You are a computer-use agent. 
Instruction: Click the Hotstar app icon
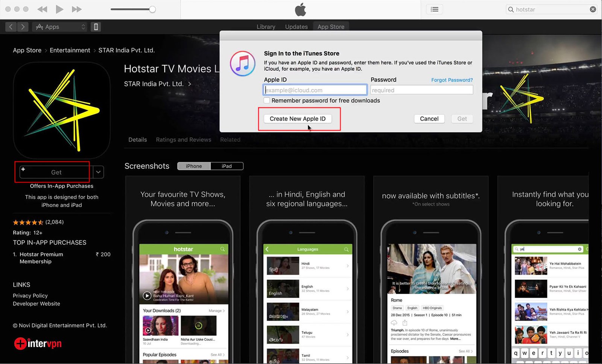(x=62, y=111)
